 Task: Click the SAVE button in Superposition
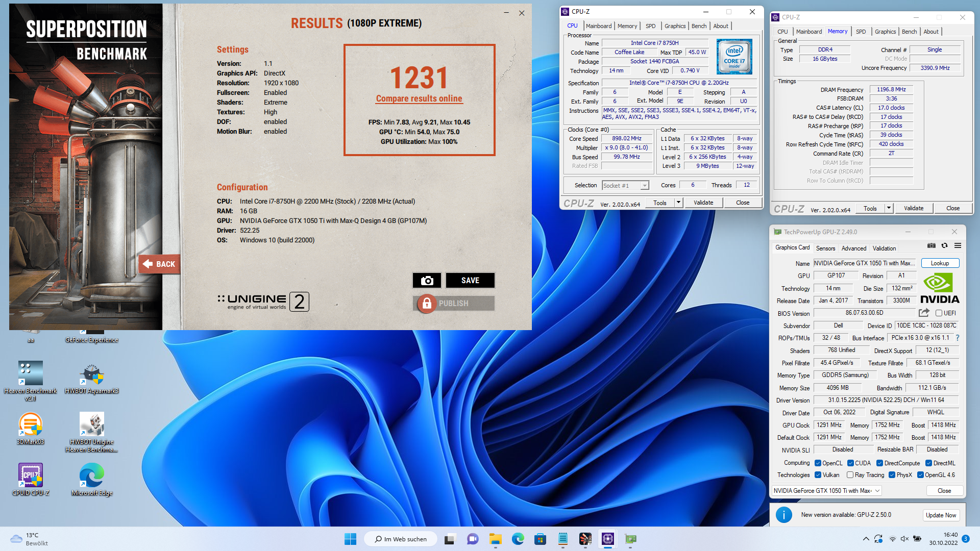click(470, 280)
